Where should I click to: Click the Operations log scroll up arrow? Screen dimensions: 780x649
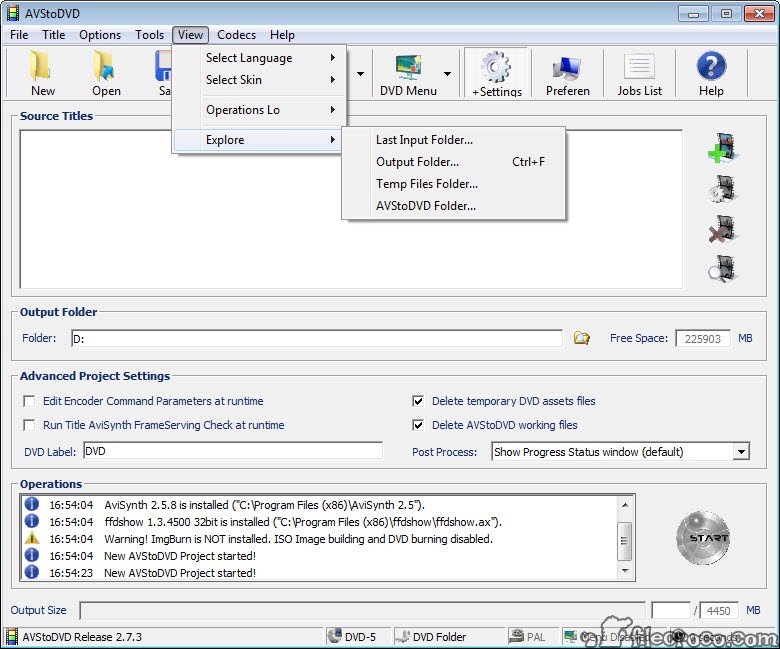click(x=625, y=505)
